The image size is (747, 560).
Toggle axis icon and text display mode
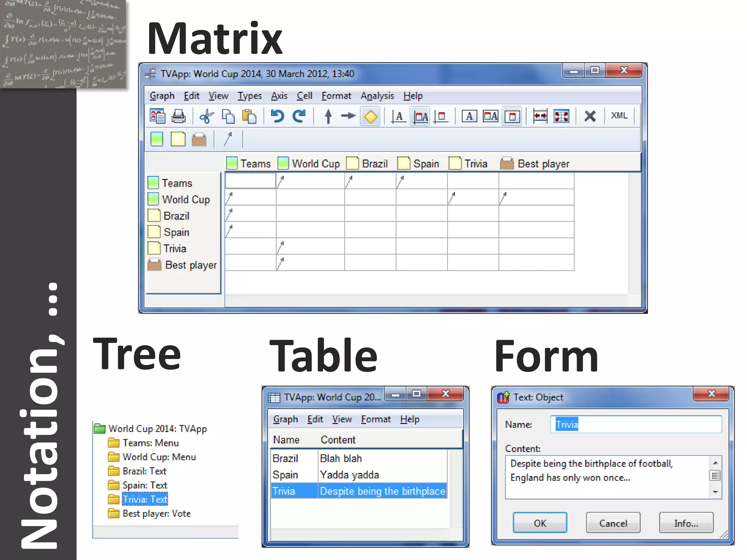tap(420, 117)
